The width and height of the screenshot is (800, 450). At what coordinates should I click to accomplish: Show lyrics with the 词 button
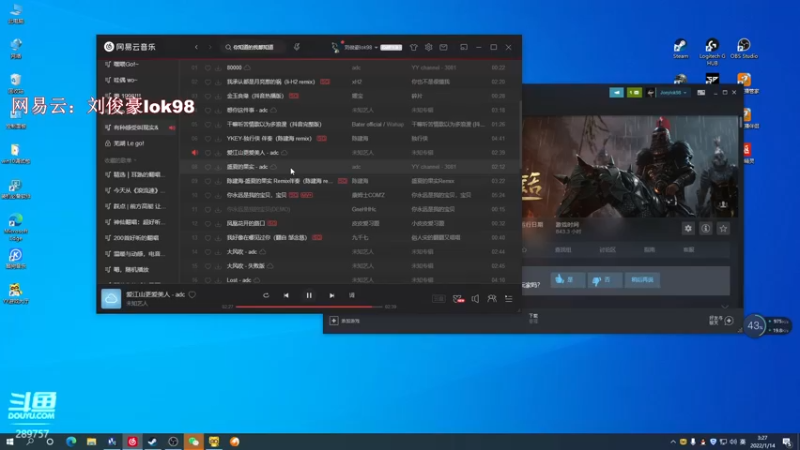pyautogui.click(x=352, y=295)
